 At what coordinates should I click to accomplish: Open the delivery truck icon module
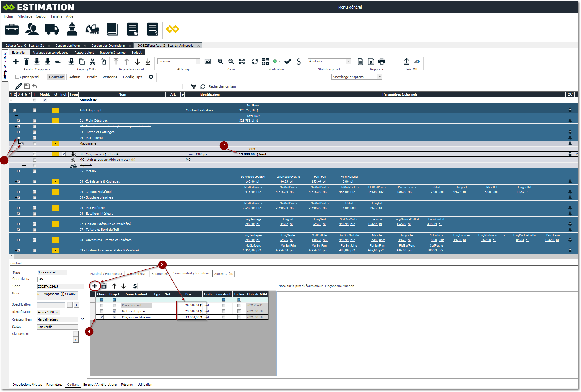coord(52,29)
